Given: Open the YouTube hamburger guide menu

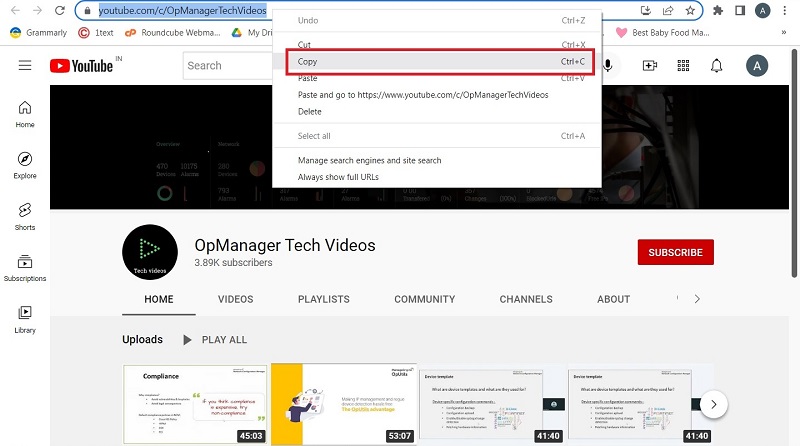Looking at the screenshot, I should [x=25, y=65].
